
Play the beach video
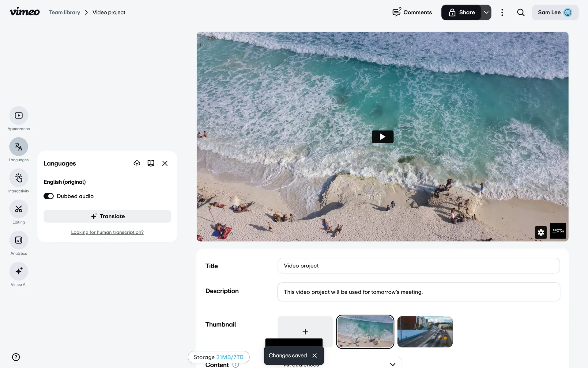tap(382, 137)
